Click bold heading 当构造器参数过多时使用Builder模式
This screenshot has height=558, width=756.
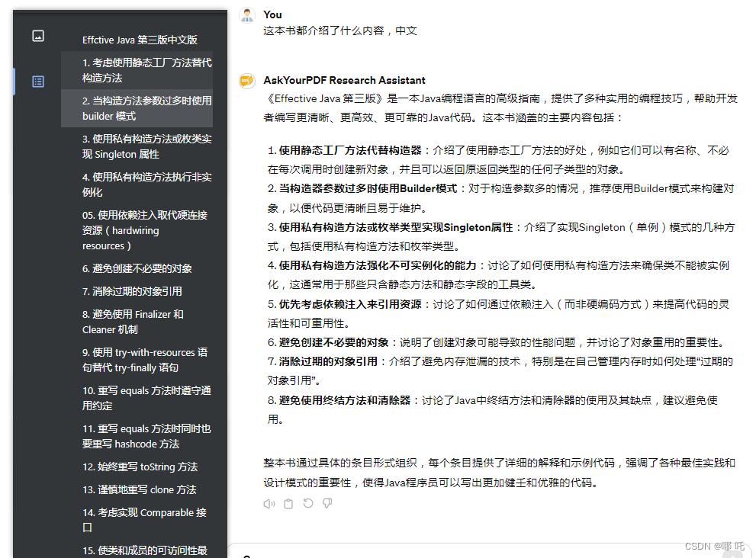[368, 188]
